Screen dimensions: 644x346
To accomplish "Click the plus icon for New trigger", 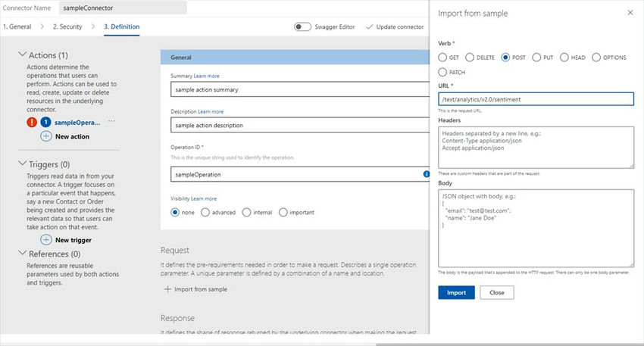I will tap(46, 240).
